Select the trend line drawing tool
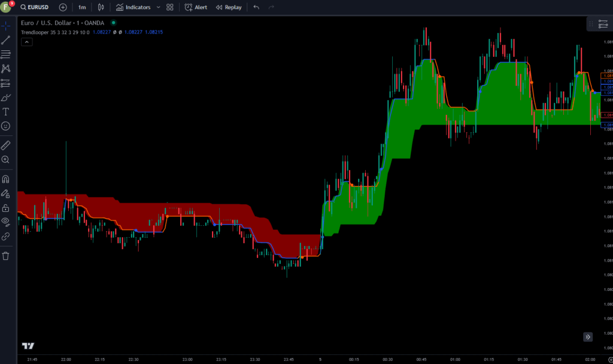Viewport: 613px width, 364px height. click(5, 40)
